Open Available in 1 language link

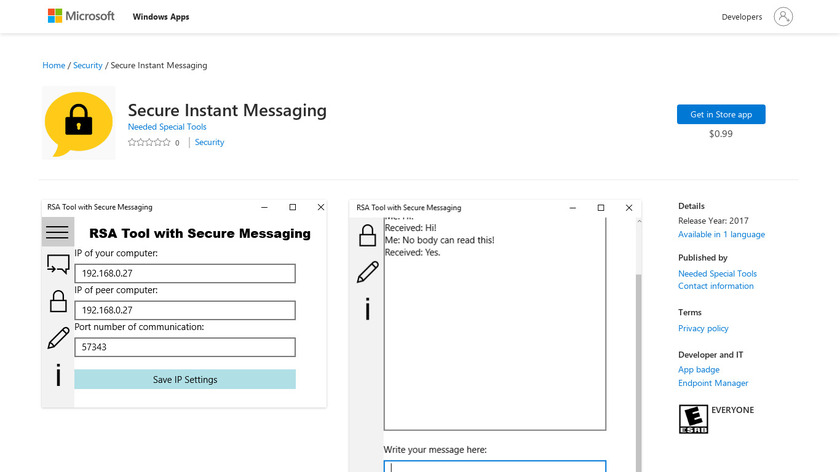pyautogui.click(x=721, y=234)
